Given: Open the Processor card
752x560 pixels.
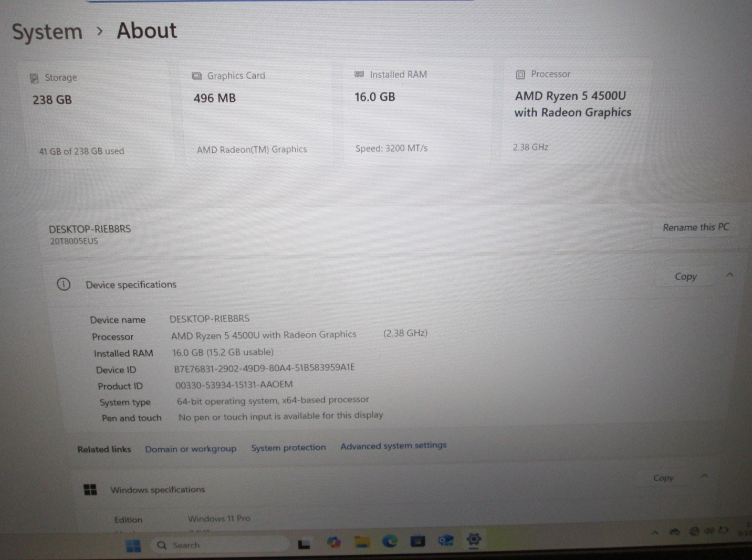Looking at the screenshot, I should point(577,111).
